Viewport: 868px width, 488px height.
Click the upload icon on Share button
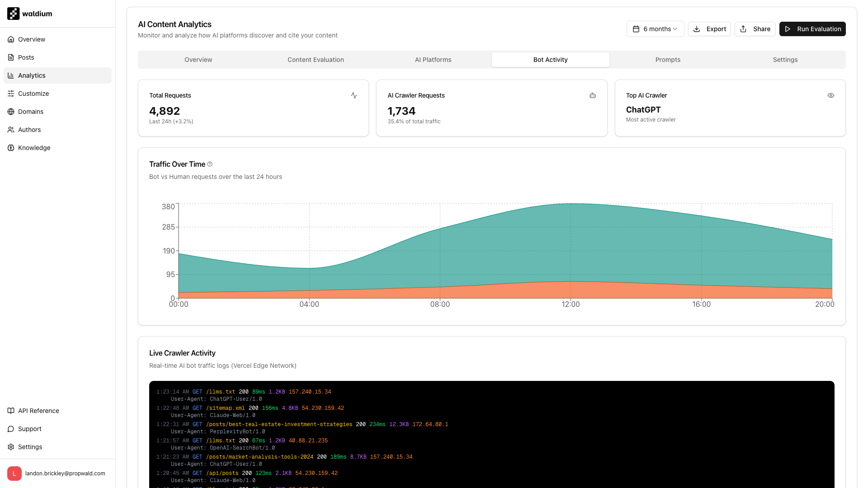(743, 29)
